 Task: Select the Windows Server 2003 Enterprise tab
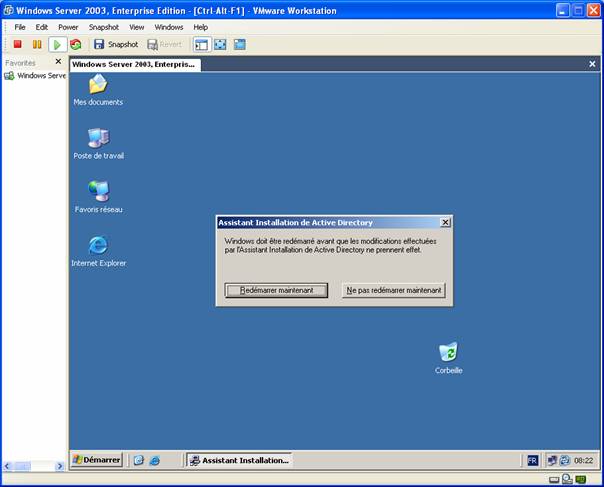pyautogui.click(x=134, y=64)
